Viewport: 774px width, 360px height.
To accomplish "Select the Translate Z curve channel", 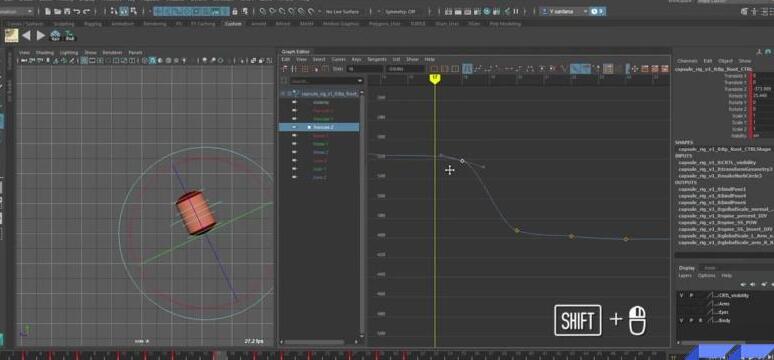I will coord(324,127).
